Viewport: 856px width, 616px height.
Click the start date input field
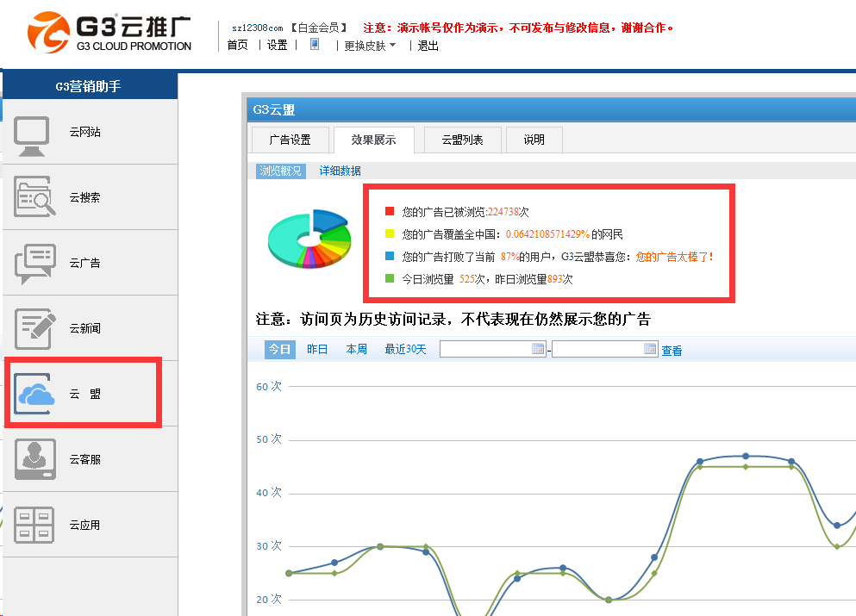485,349
